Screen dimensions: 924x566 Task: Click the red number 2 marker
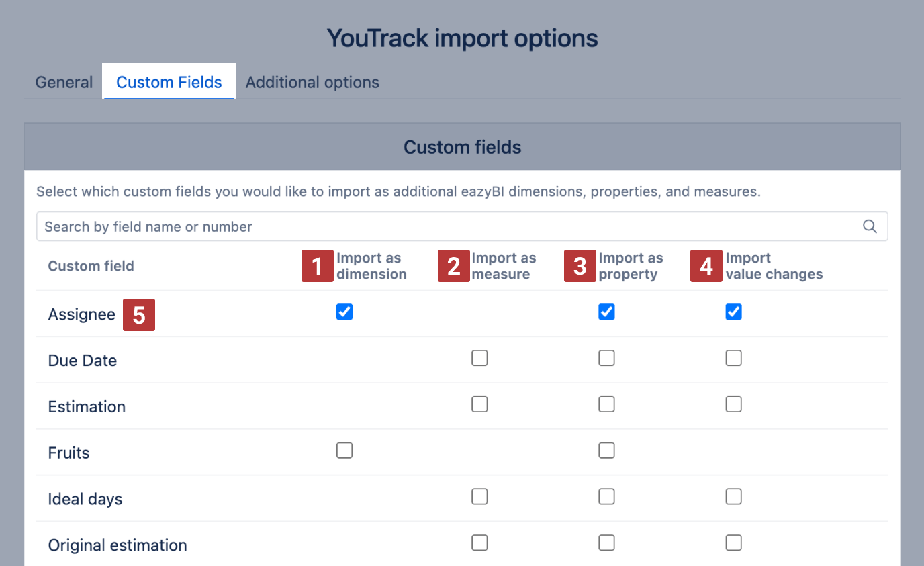pos(453,266)
